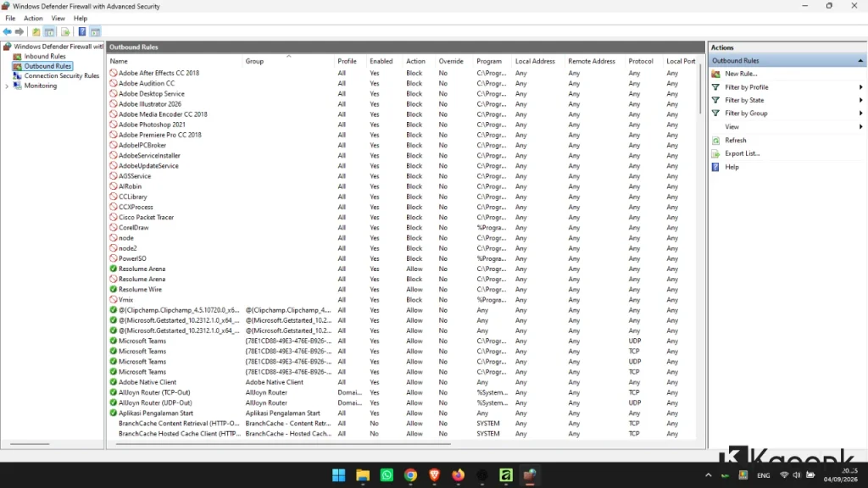
Task: Select the AllJoyn Router (UDP-Out) rule name
Action: 155,402
